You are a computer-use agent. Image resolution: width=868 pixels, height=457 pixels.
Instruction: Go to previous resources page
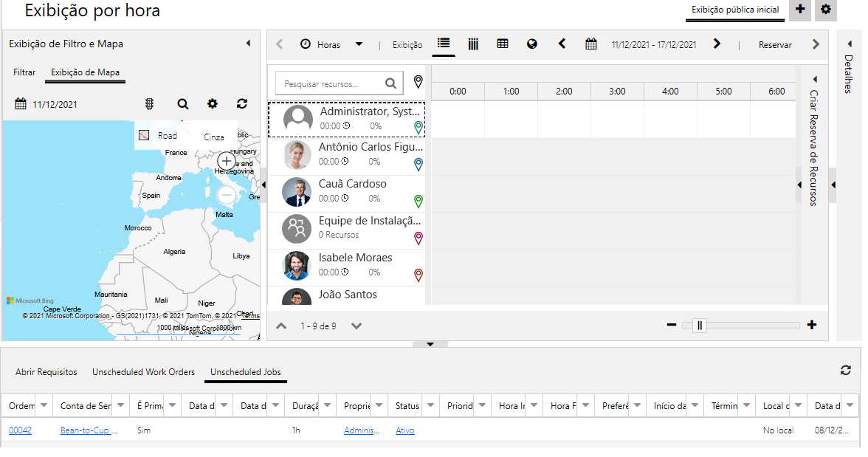pos(281,326)
